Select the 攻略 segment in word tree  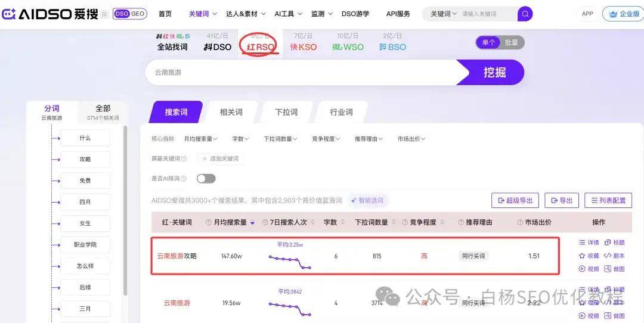[x=85, y=159]
